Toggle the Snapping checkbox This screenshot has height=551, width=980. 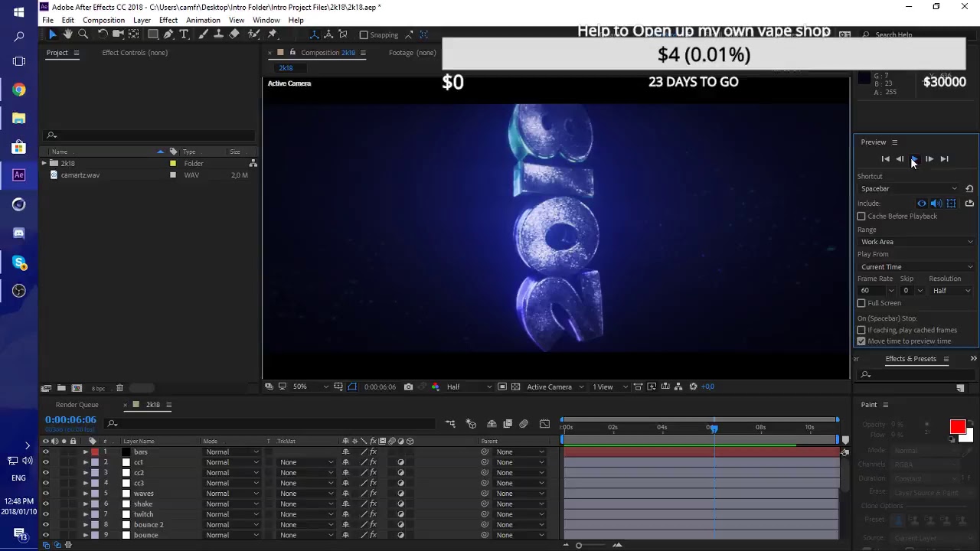(x=364, y=35)
